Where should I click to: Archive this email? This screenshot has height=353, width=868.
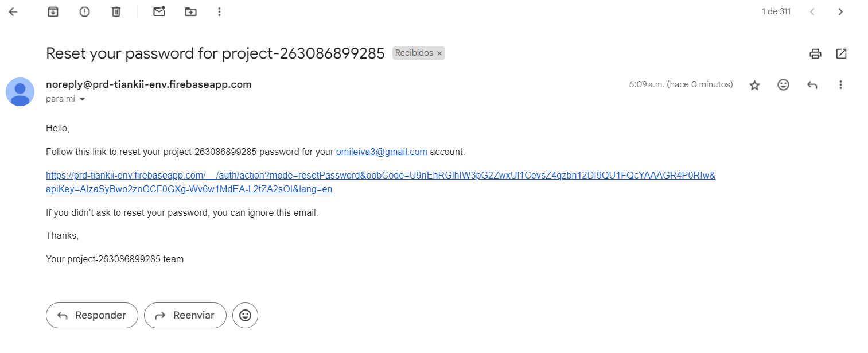pyautogui.click(x=53, y=11)
